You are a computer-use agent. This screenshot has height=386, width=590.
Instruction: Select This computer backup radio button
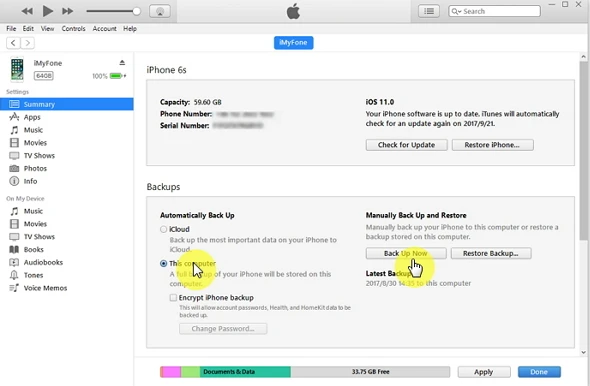click(163, 263)
